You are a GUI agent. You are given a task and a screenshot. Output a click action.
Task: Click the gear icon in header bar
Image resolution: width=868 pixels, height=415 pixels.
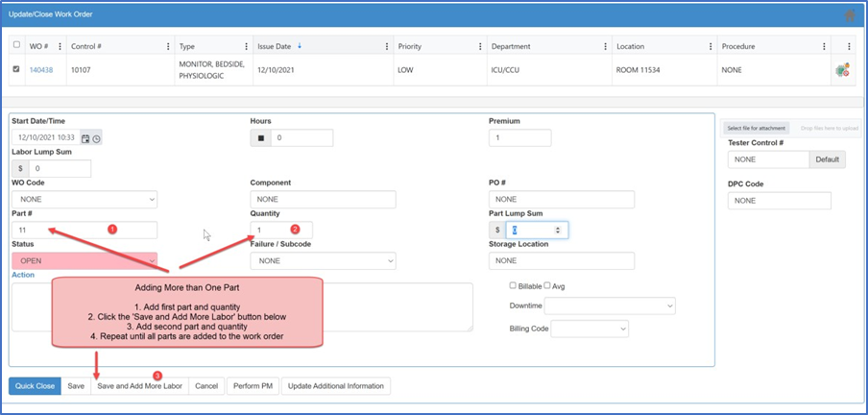tap(850, 15)
